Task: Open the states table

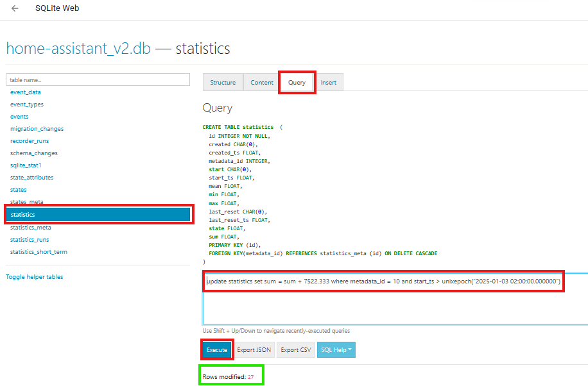Action: coord(19,190)
